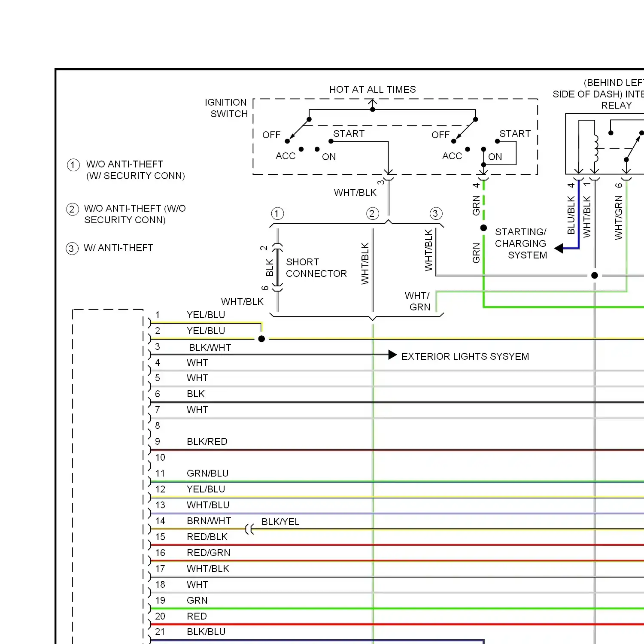Select the "RELAY" heading word
644x644 pixels.
coord(617,105)
